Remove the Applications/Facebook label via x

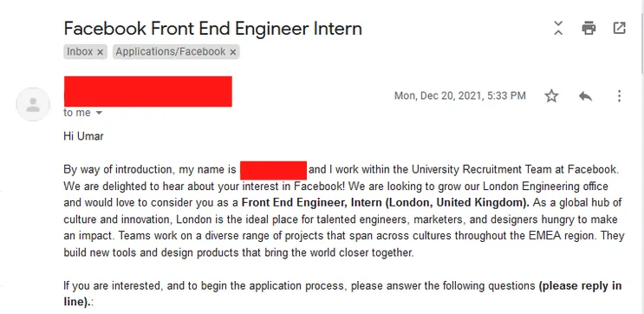pos(232,52)
